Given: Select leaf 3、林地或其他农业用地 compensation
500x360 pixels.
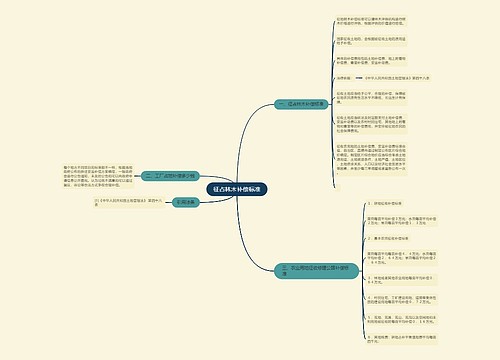Looking at the screenshot, I should pos(402,280).
